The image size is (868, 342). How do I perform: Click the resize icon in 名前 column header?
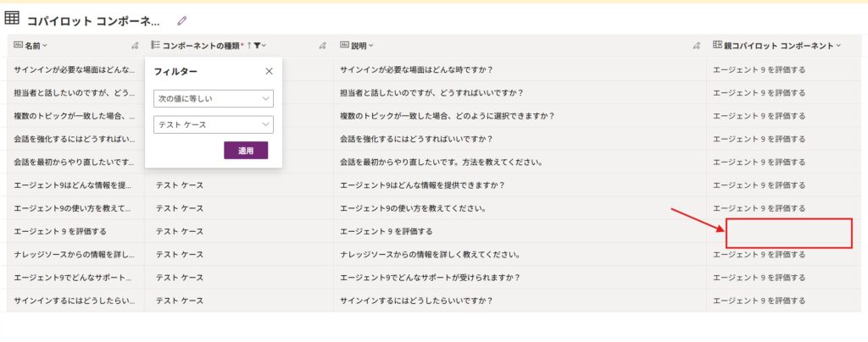pyautogui.click(x=135, y=46)
